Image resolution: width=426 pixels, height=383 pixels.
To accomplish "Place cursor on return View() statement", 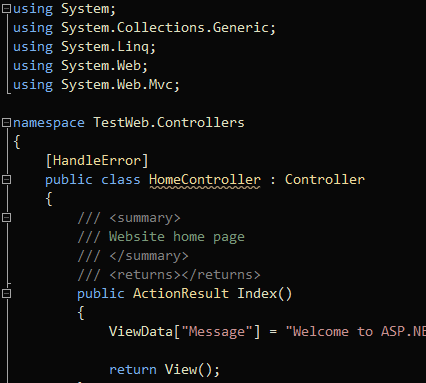I will pyautogui.click(x=165, y=370).
